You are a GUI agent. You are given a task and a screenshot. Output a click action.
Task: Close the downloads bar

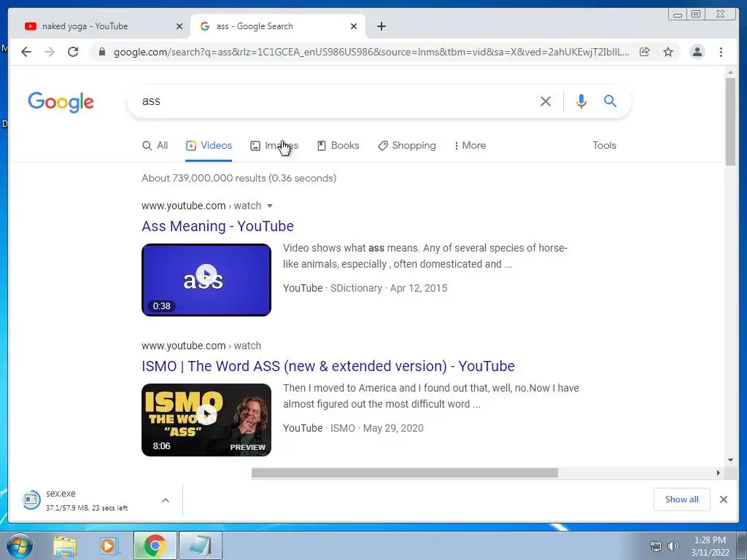724,499
